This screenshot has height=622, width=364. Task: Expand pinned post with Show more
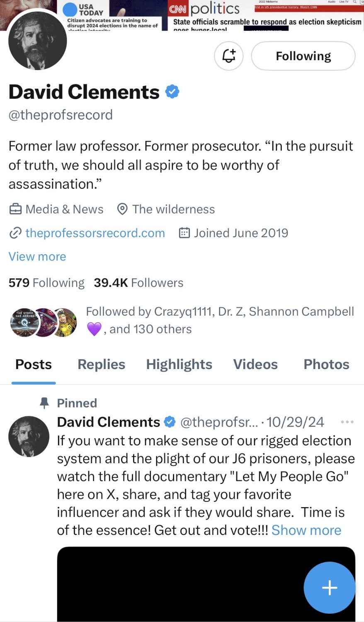[x=306, y=530]
